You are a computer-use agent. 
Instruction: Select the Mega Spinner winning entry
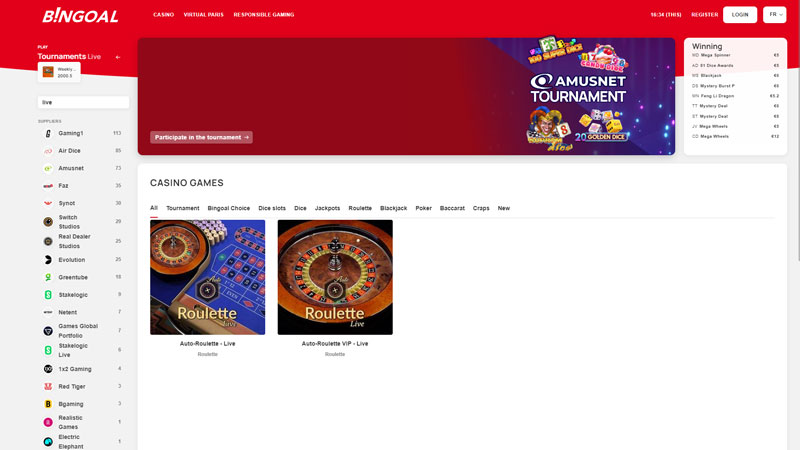click(x=735, y=55)
